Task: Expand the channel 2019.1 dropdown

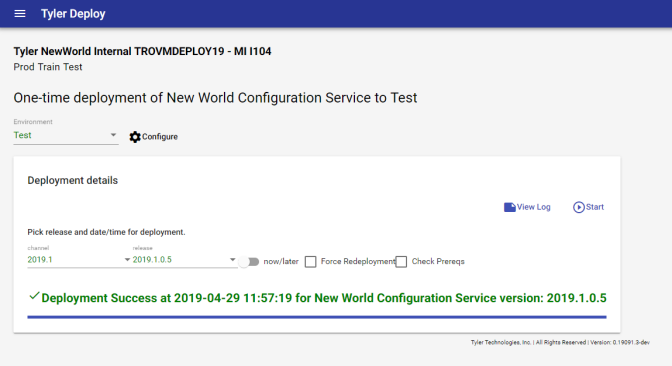Action: point(127,260)
